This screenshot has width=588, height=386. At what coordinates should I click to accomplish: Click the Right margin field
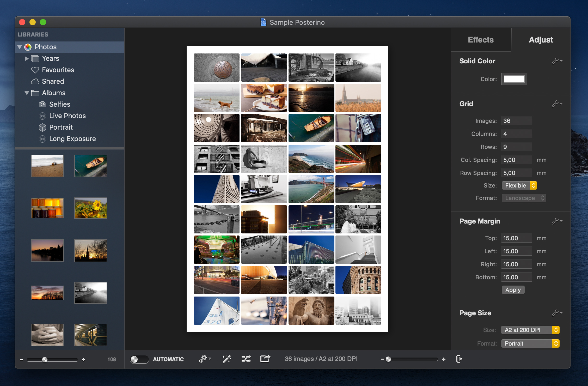[x=517, y=264]
